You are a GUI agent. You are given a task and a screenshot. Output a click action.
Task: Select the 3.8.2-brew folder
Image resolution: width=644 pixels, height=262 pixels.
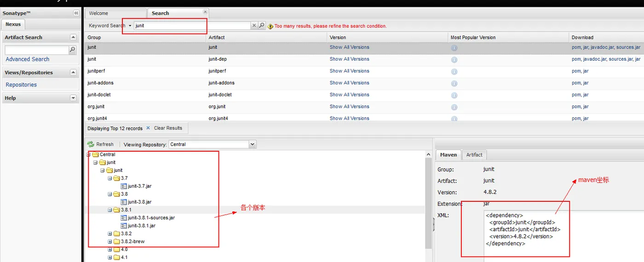132,241
